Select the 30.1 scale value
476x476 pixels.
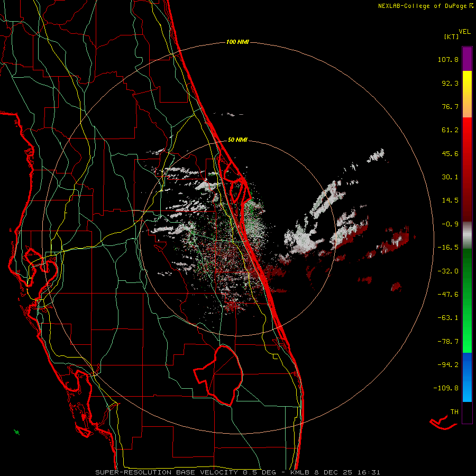(450, 177)
